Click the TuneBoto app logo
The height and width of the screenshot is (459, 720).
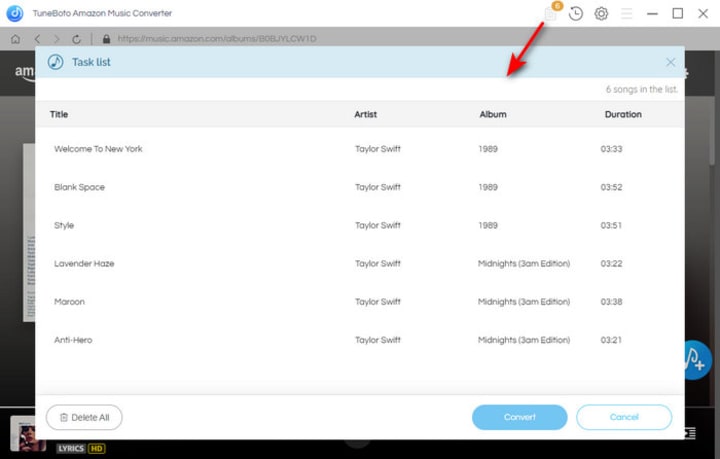coord(15,13)
